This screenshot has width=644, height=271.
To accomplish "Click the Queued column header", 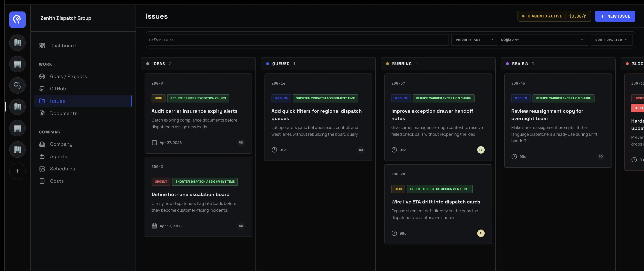I will pos(318,64).
